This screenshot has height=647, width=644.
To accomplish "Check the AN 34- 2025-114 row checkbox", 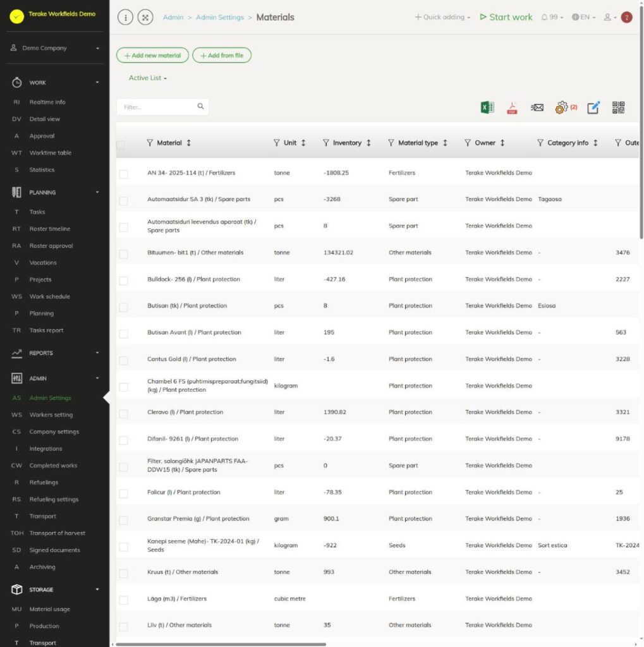I will coord(123,174).
